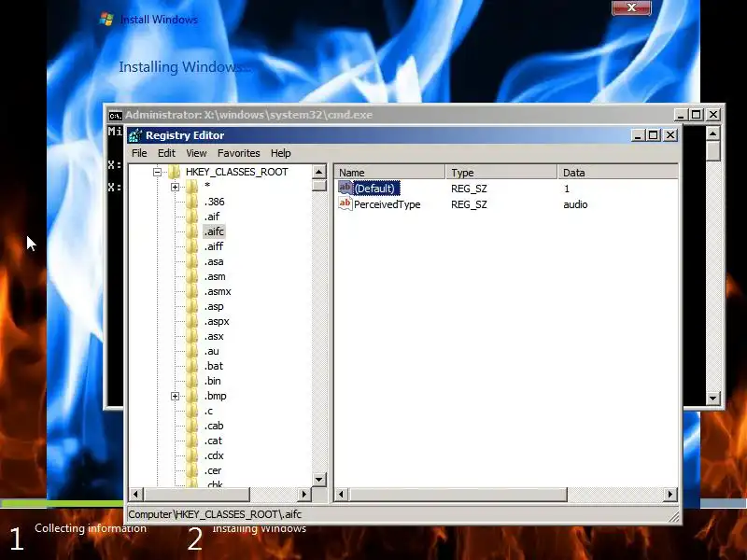Click the Name column header

click(389, 173)
